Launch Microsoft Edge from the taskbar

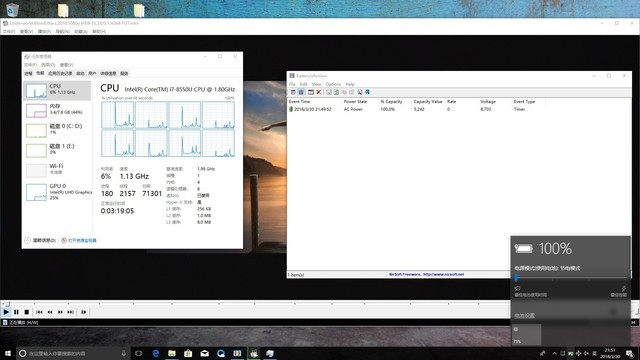pyautogui.click(x=156, y=353)
